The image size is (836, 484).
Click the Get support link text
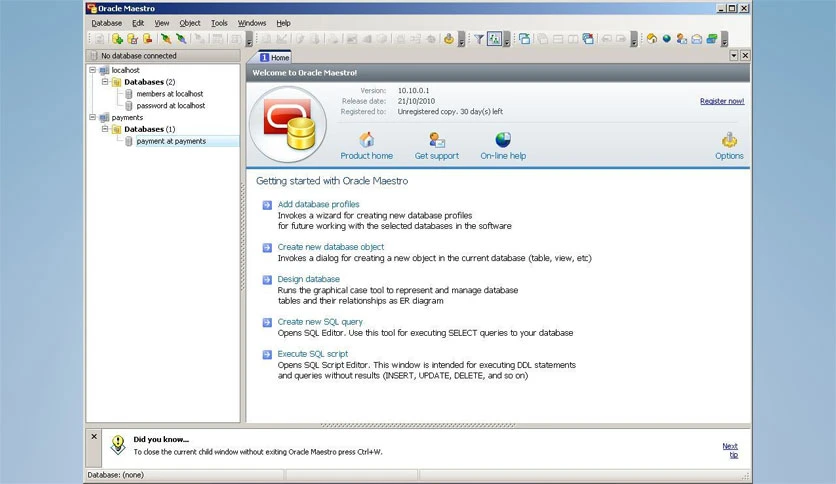(x=437, y=156)
